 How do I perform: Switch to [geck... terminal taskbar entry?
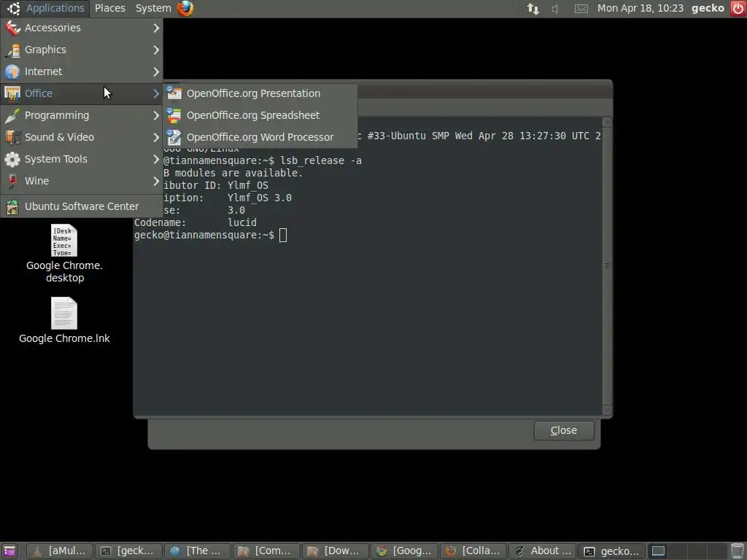click(128, 551)
